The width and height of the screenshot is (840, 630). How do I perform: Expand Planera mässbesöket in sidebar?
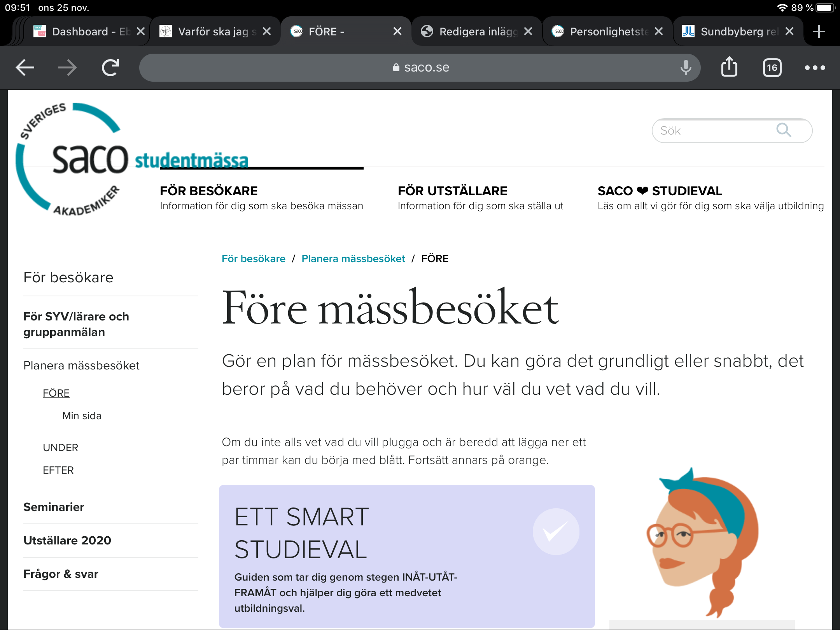tap(81, 366)
